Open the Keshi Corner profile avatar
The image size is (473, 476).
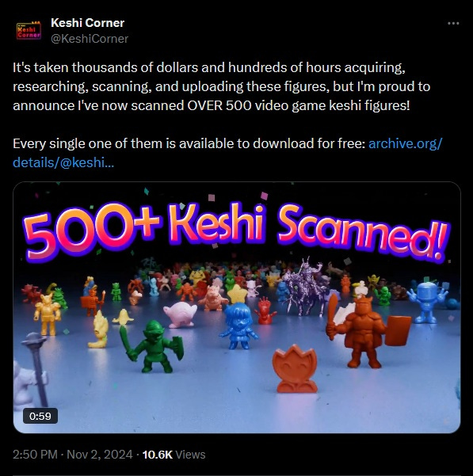(29, 31)
